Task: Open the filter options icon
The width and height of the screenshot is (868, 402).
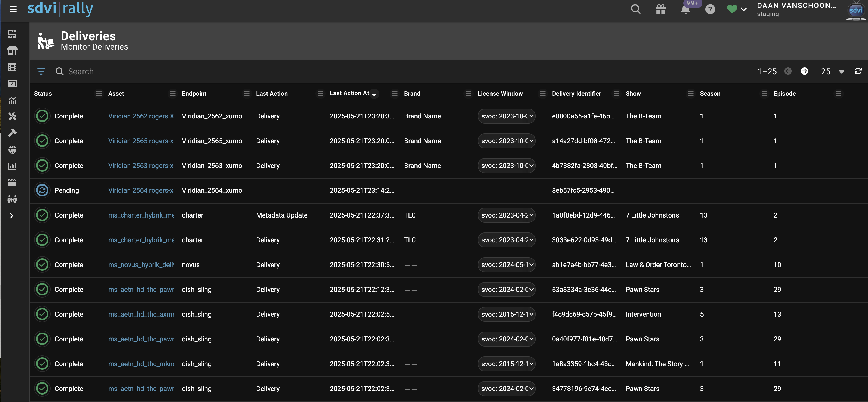Action: tap(41, 71)
